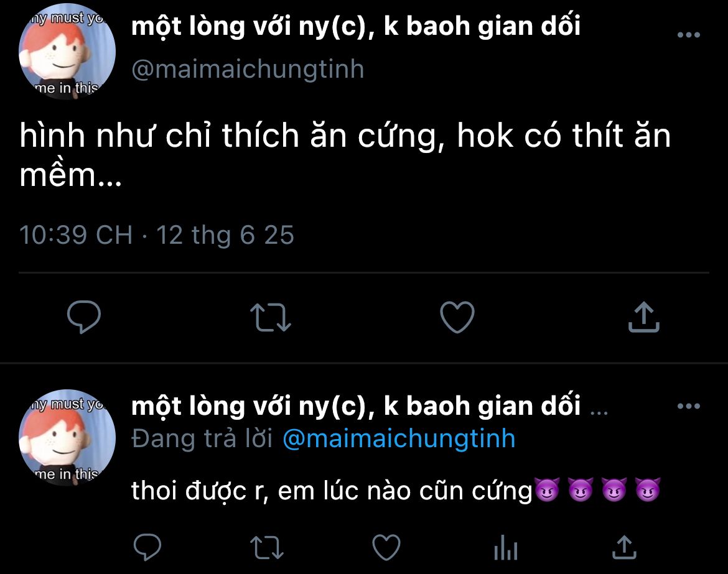Retweet the reply tweet
Image resolution: width=728 pixels, height=574 pixels.
[267, 547]
